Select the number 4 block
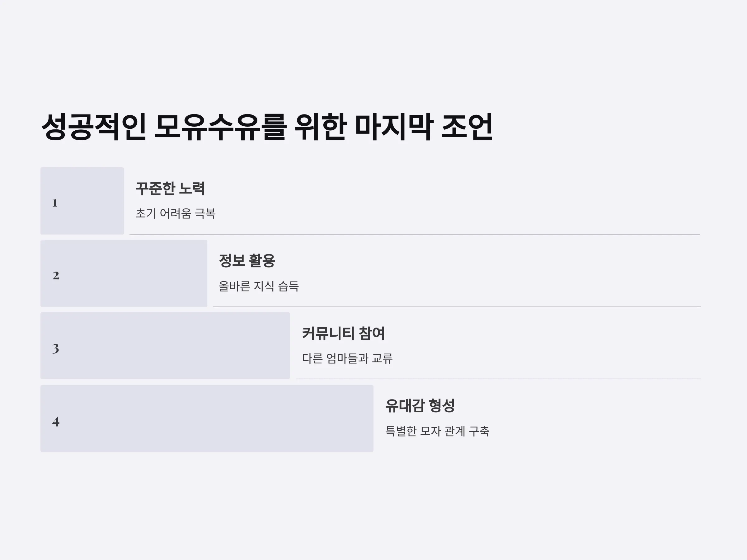This screenshot has width=747, height=560. coord(207,418)
